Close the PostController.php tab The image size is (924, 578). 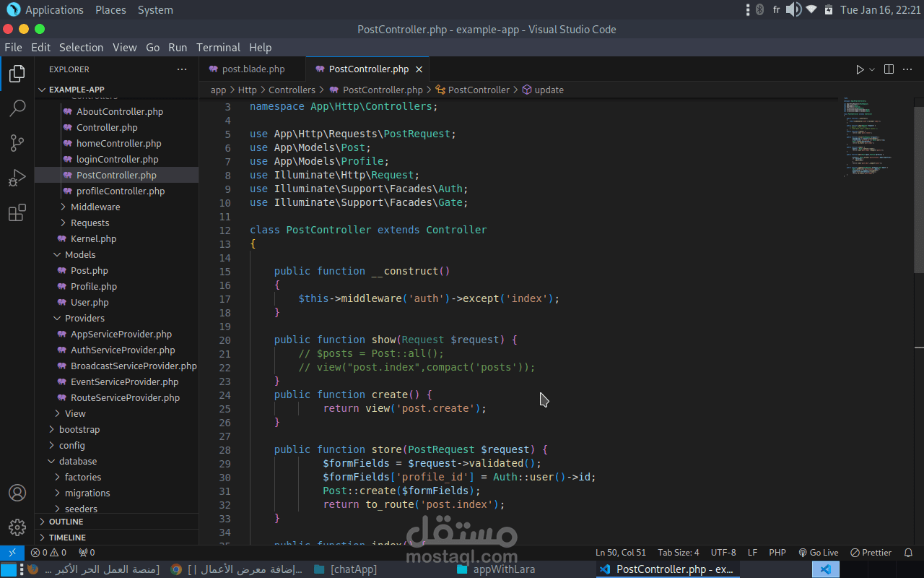click(419, 69)
